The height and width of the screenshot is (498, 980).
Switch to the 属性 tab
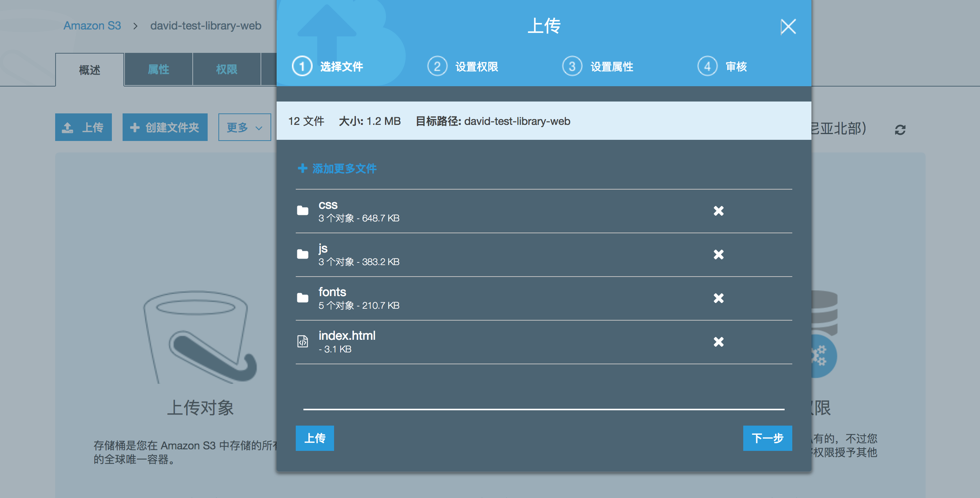click(158, 70)
